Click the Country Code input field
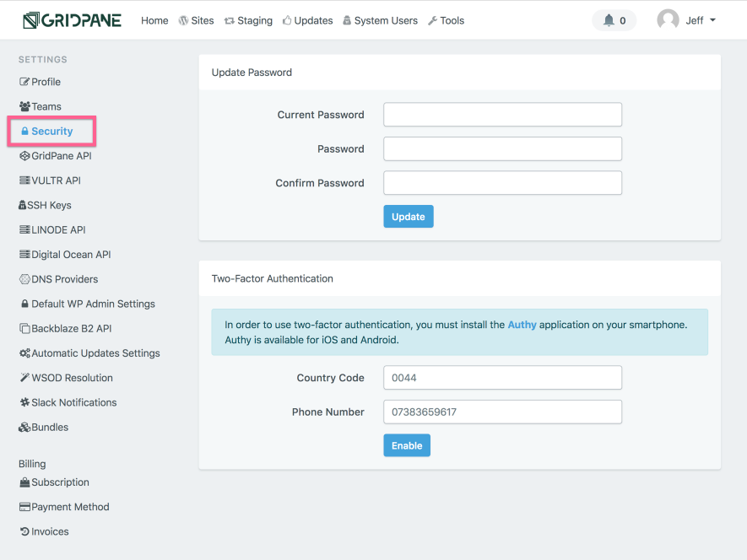The image size is (747, 560). pos(502,378)
